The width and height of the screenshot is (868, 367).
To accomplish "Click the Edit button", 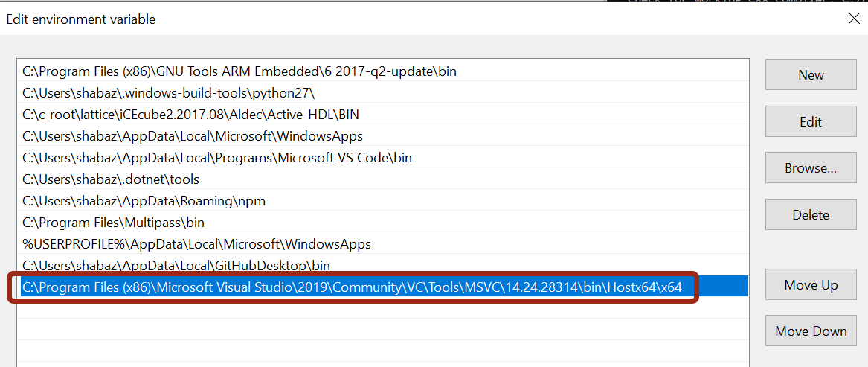I will (x=811, y=121).
